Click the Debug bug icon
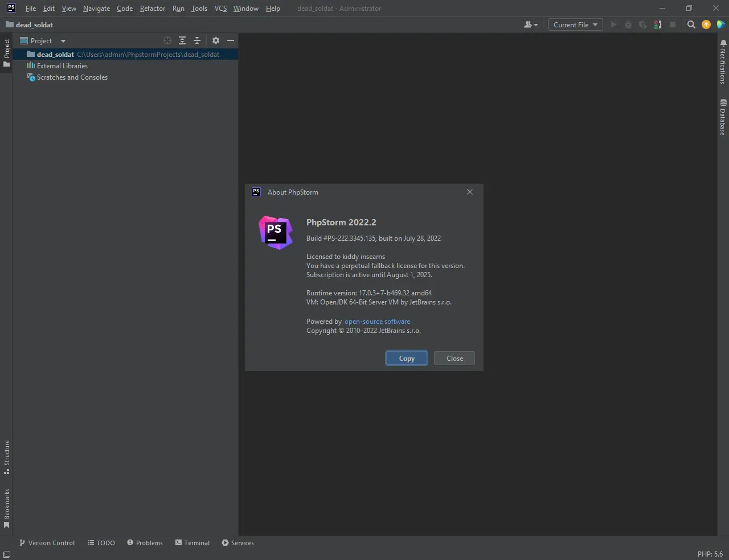 [628, 25]
